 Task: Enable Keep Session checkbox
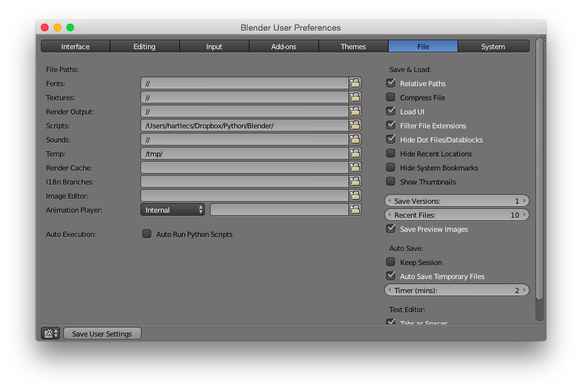click(x=391, y=262)
